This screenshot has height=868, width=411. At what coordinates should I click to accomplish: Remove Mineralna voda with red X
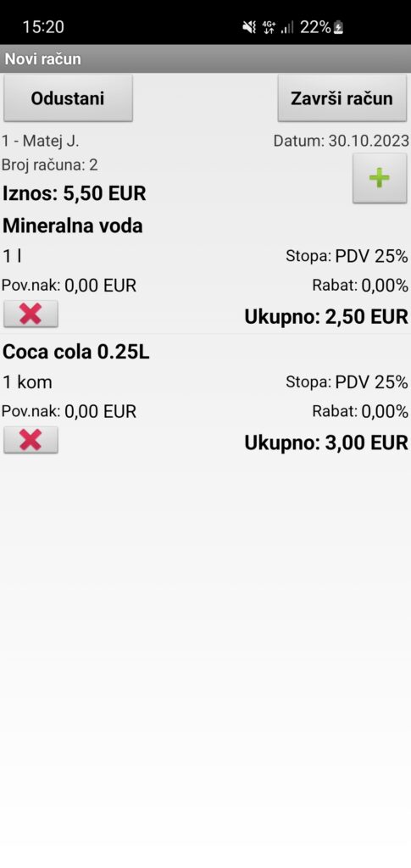click(x=31, y=314)
